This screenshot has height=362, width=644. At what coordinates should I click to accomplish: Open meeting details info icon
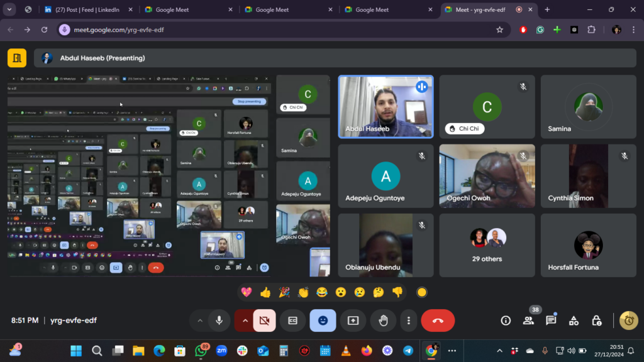click(x=506, y=321)
